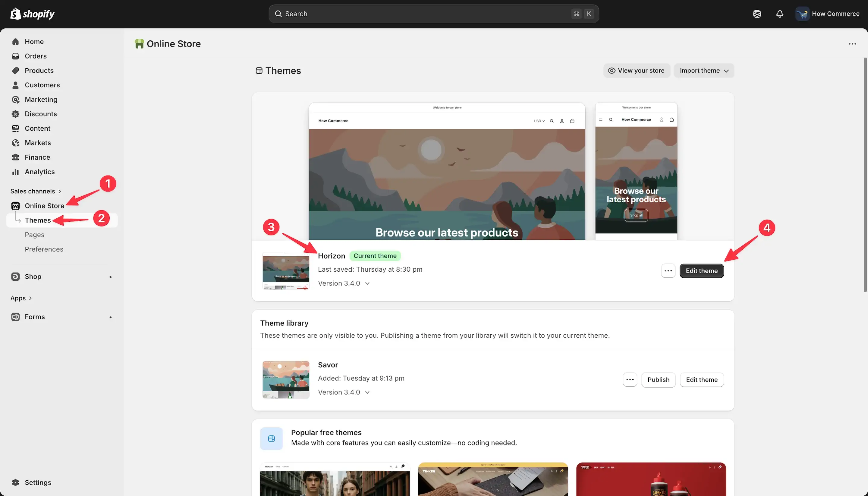The width and height of the screenshot is (868, 496).
Task: Click the desktop store preview image
Action: click(447, 171)
